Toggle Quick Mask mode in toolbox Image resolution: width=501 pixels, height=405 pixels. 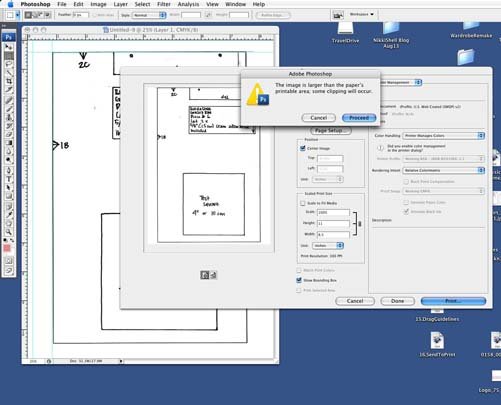[9, 261]
